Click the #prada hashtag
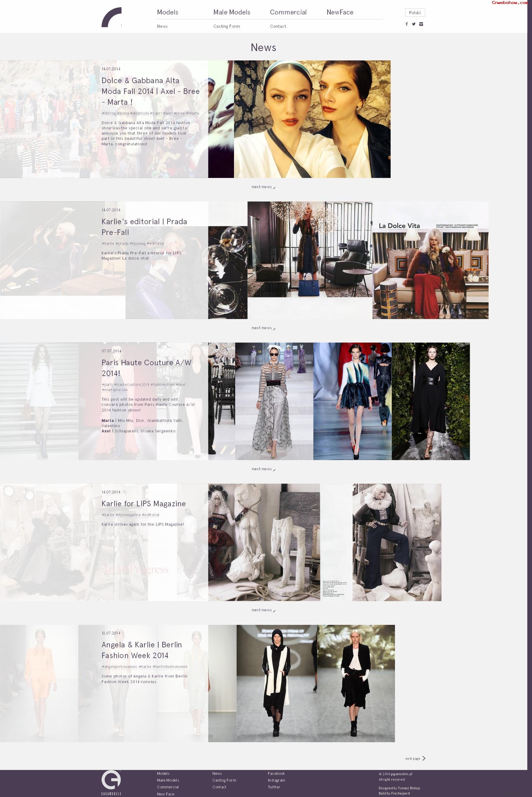This screenshot has width=532, height=797. [x=122, y=244]
